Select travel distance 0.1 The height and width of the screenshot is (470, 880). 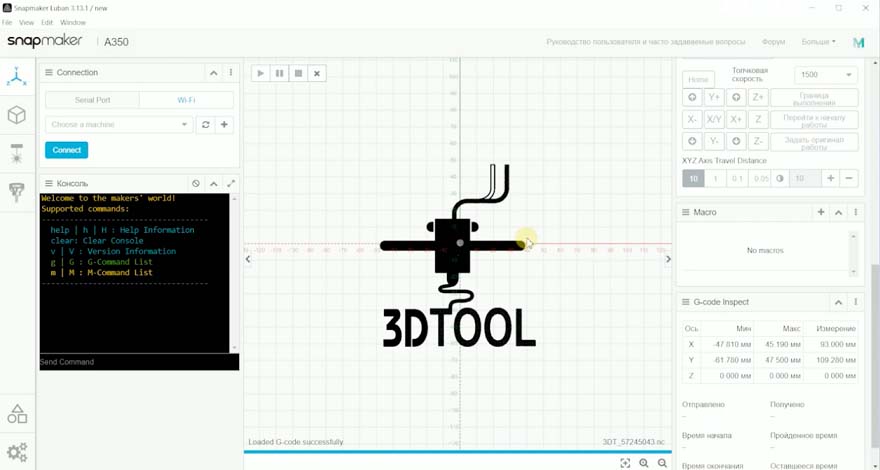click(737, 179)
